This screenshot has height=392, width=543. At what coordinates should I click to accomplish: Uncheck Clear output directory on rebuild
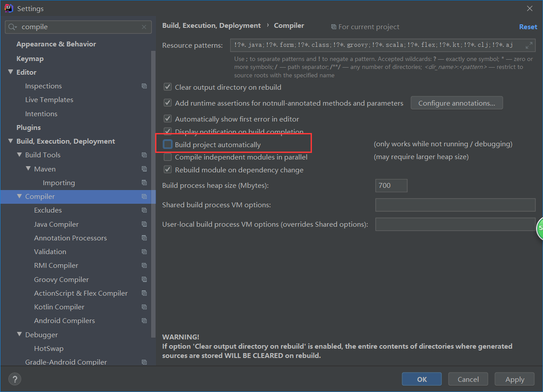pos(168,88)
